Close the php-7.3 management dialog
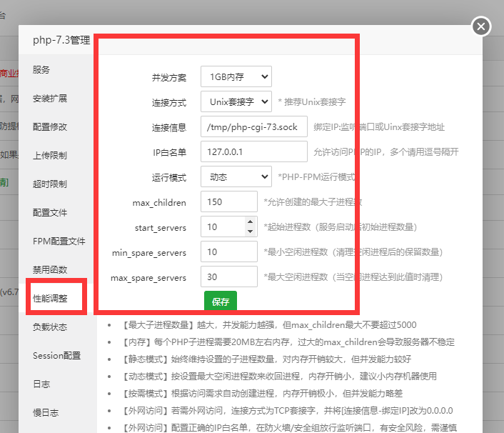Image resolution: width=504 pixels, height=433 pixels. click(481, 26)
